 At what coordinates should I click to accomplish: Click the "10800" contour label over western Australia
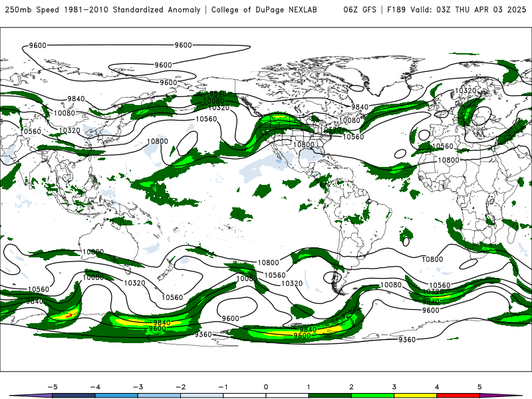(93, 252)
